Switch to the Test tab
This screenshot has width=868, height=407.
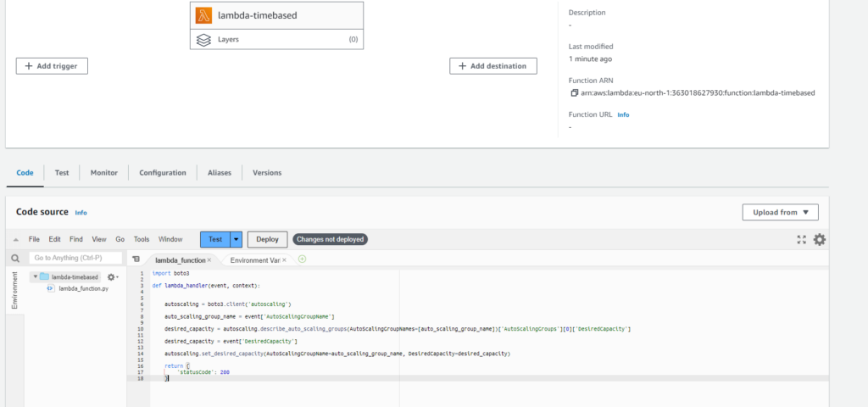[x=62, y=173]
